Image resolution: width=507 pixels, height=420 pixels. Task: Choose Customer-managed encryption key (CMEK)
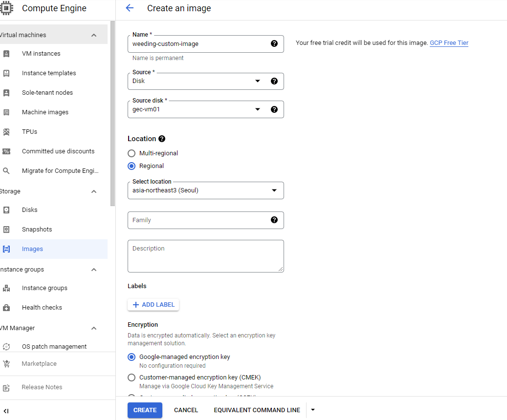pos(132,378)
